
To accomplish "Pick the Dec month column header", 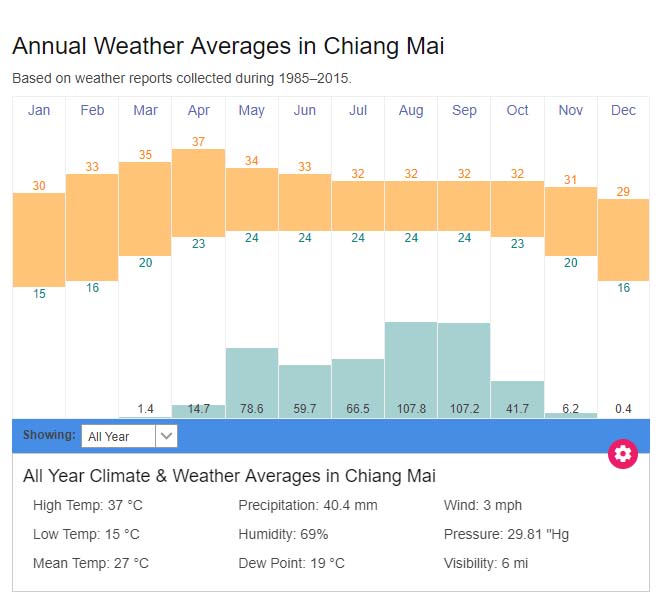I will click(623, 110).
